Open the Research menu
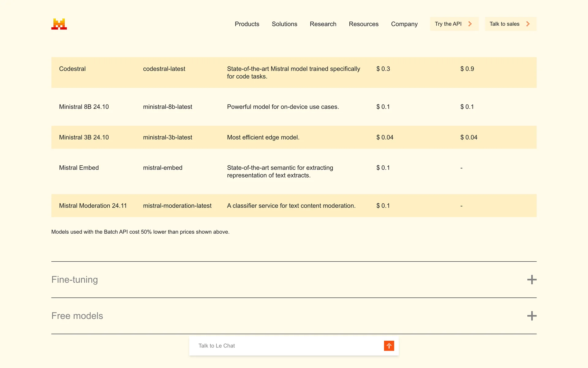 pos(323,24)
